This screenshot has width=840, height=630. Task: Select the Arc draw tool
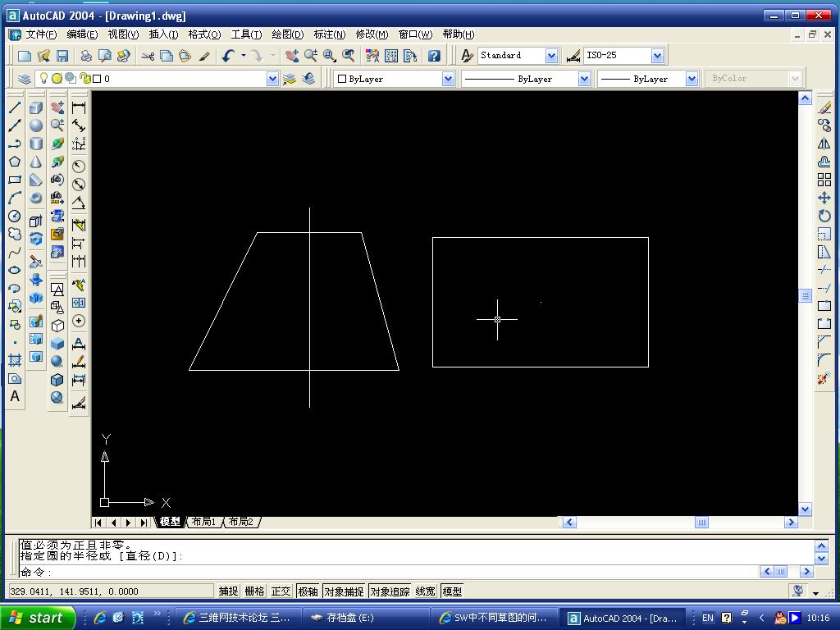click(x=15, y=198)
